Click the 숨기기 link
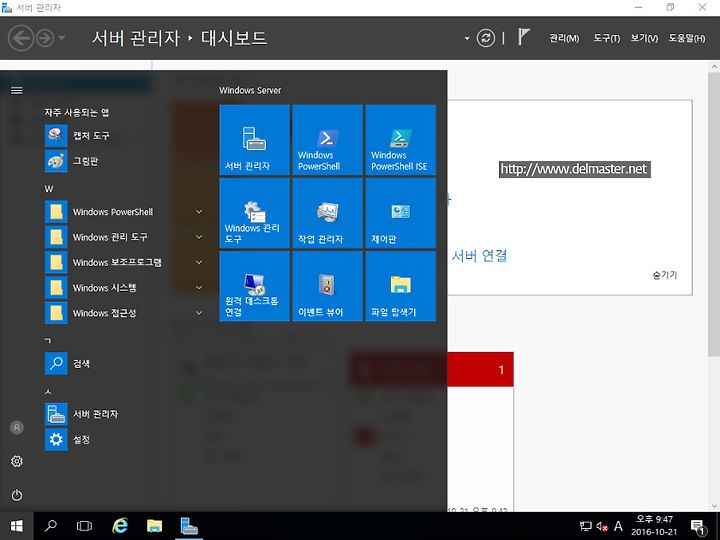The width and height of the screenshot is (720, 540). click(664, 275)
